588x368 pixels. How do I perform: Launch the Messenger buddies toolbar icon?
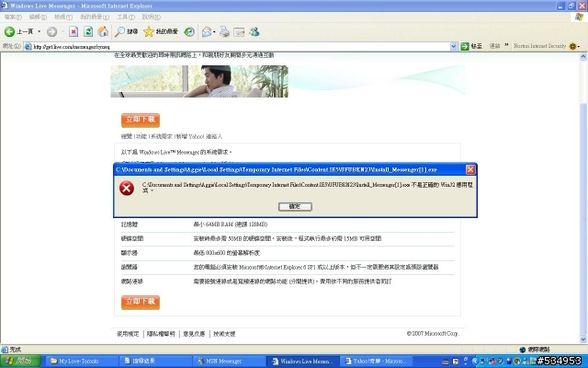click(x=254, y=32)
